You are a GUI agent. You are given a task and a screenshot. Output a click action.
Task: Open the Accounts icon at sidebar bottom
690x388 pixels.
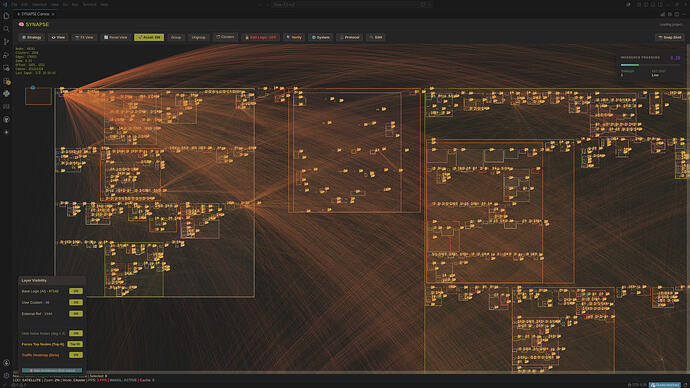click(x=6, y=363)
